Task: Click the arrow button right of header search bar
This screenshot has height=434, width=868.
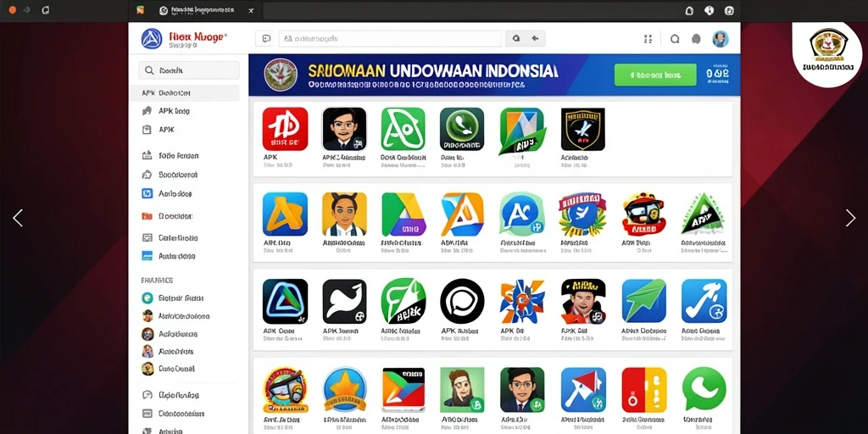Action: pyautogui.click(x=536, y=39)
